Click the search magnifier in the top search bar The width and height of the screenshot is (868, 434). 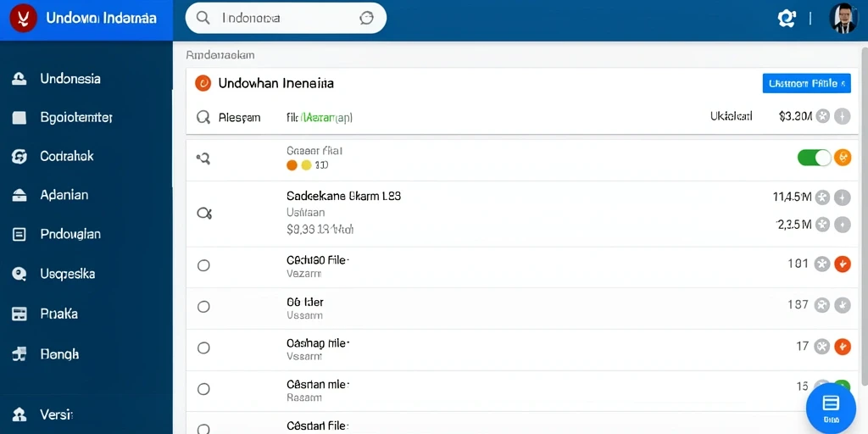tap(203, 19)
